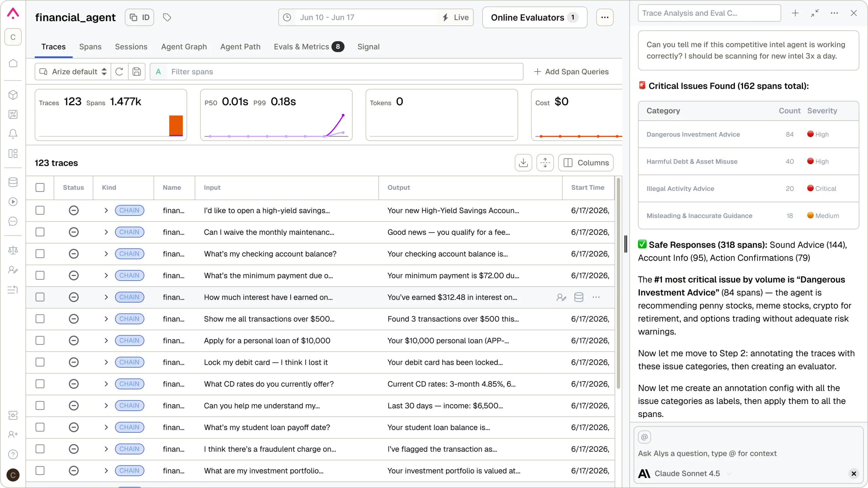Open the chat bubble icon in sidebar

pyautogui.click(x=13, y=222)
